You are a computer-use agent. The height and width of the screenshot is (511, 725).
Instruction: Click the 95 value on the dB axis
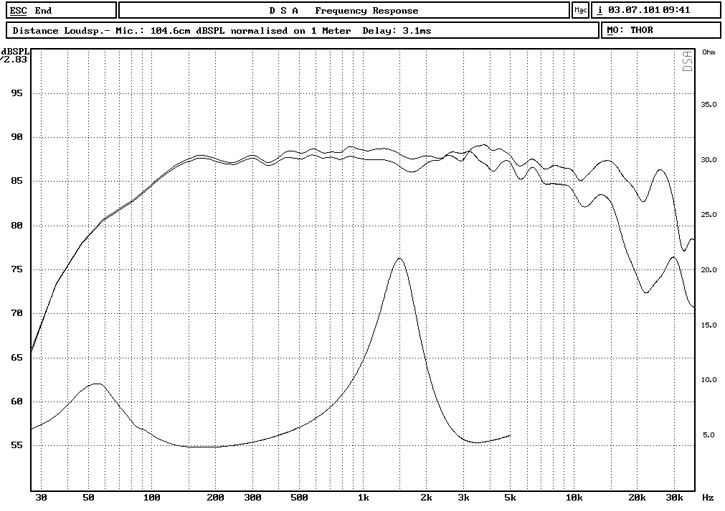16,93
